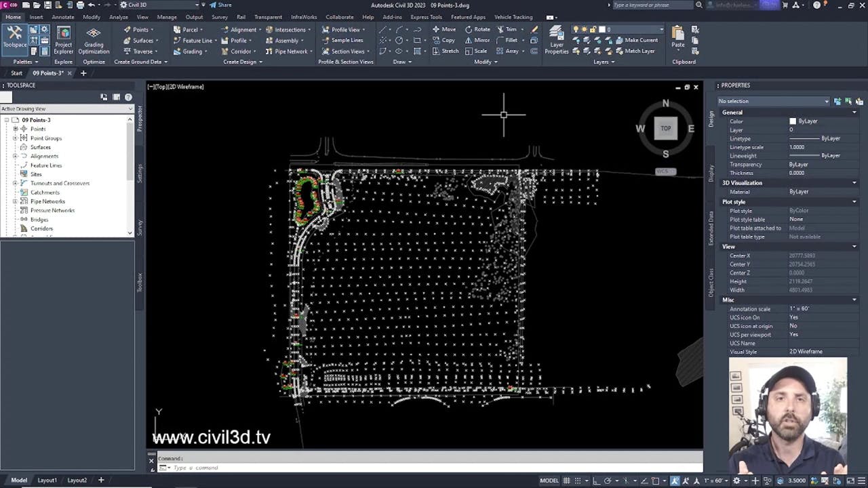Open the Toolspace palette button

point(14,39)
